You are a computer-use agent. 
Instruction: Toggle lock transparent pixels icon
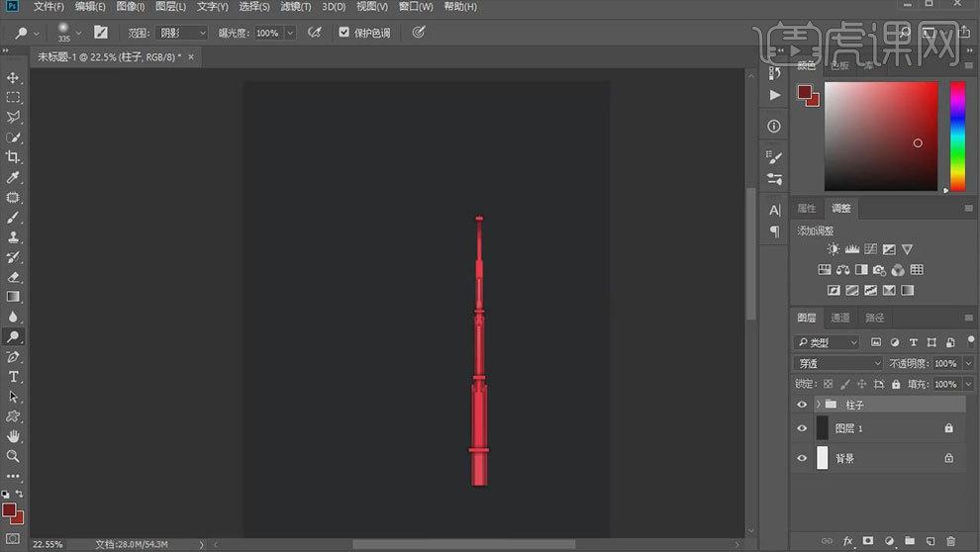(829, 384)
